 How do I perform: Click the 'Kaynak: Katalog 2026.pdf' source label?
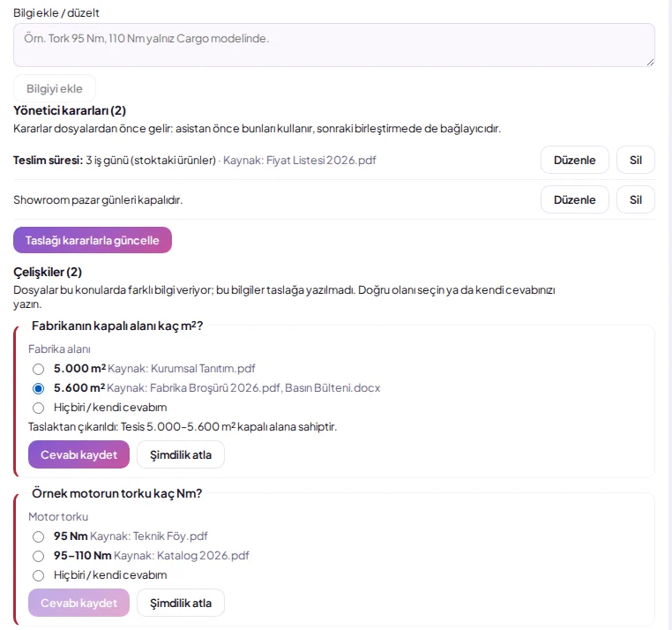coord(182,555)
